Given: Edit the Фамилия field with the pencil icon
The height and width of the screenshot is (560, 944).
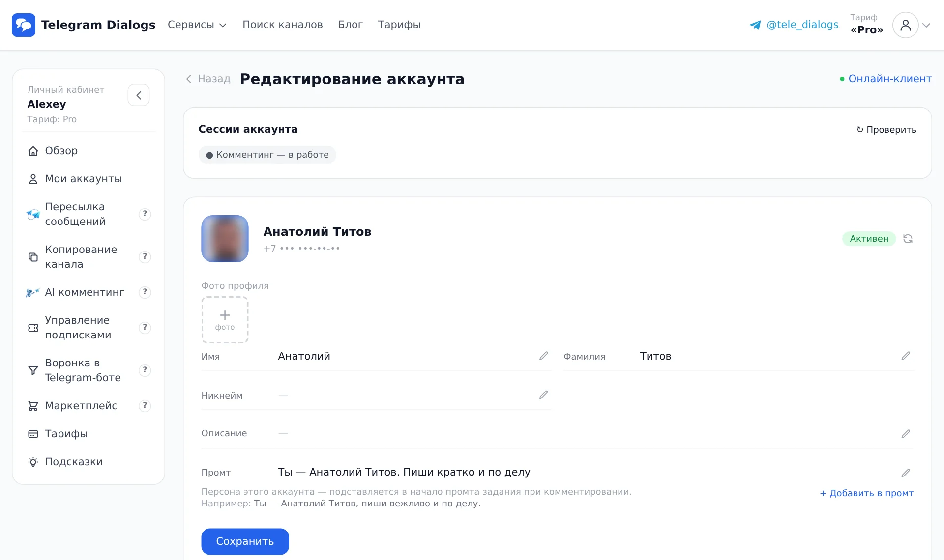Looking at the screenshot, I should pos(906,356).
